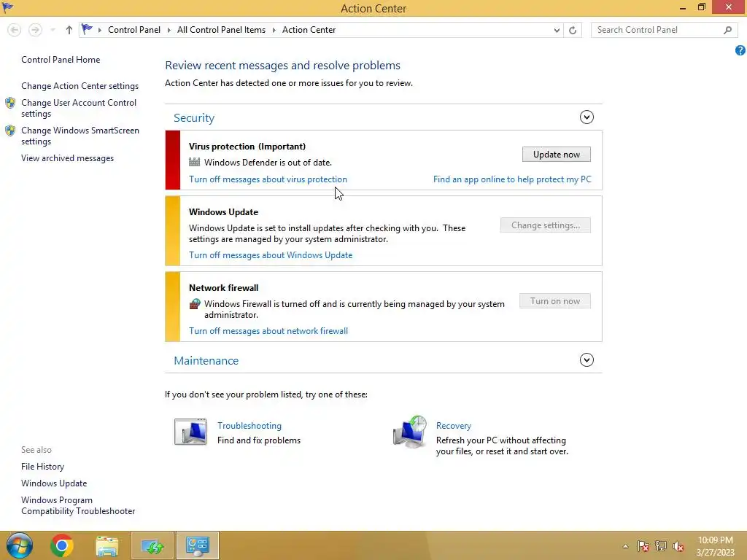Click the Windows Defender castle icon
This screenshot has width=747, height=560.
pos(194,162)
